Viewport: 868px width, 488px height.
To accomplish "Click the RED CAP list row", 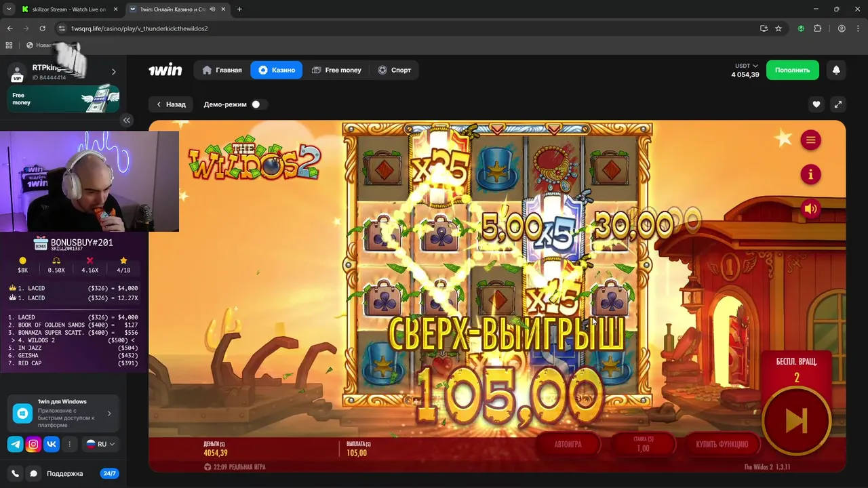I will [73, 363].
